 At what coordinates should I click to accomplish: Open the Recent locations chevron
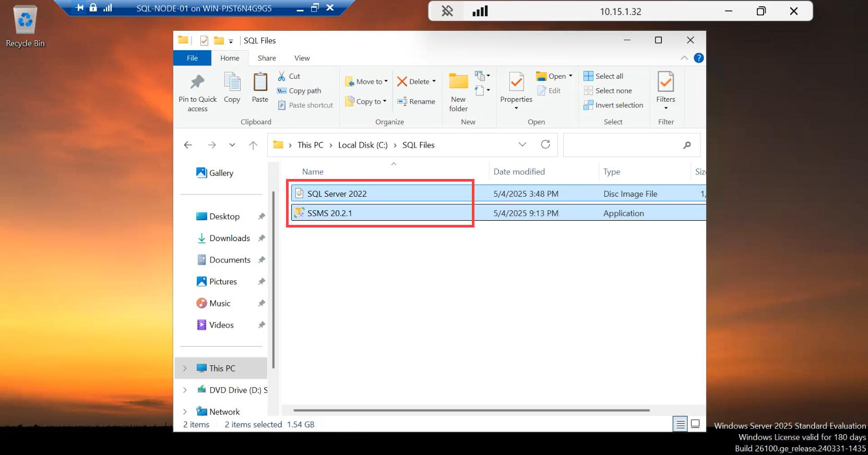232,145
